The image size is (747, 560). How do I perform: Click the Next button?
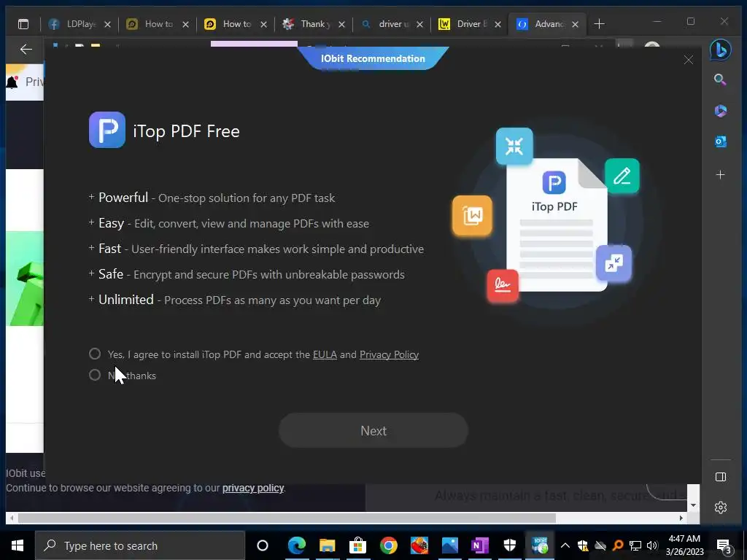373,430
